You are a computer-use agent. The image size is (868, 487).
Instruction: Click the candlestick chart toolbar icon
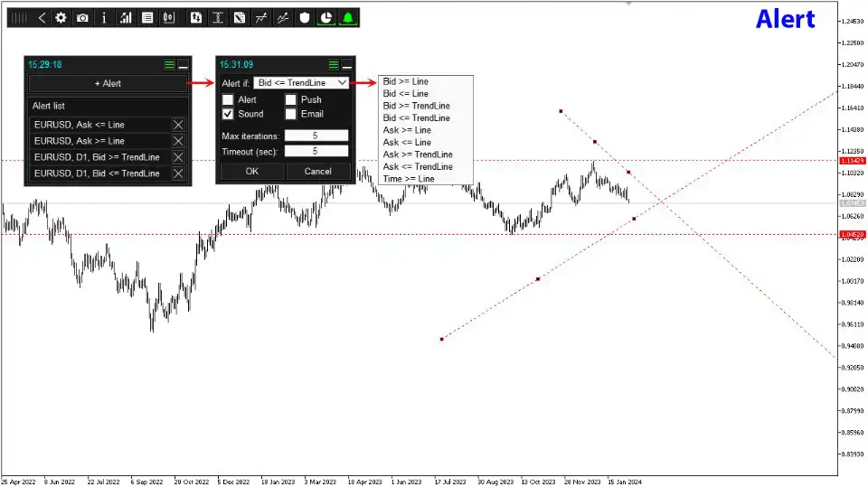tap(168, 17)
